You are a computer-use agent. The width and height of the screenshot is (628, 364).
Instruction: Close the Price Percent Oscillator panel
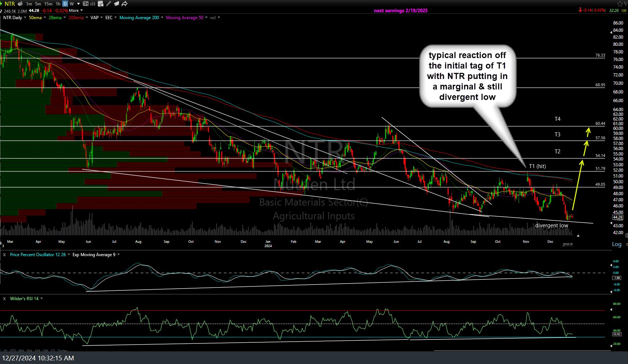[4, 255]
